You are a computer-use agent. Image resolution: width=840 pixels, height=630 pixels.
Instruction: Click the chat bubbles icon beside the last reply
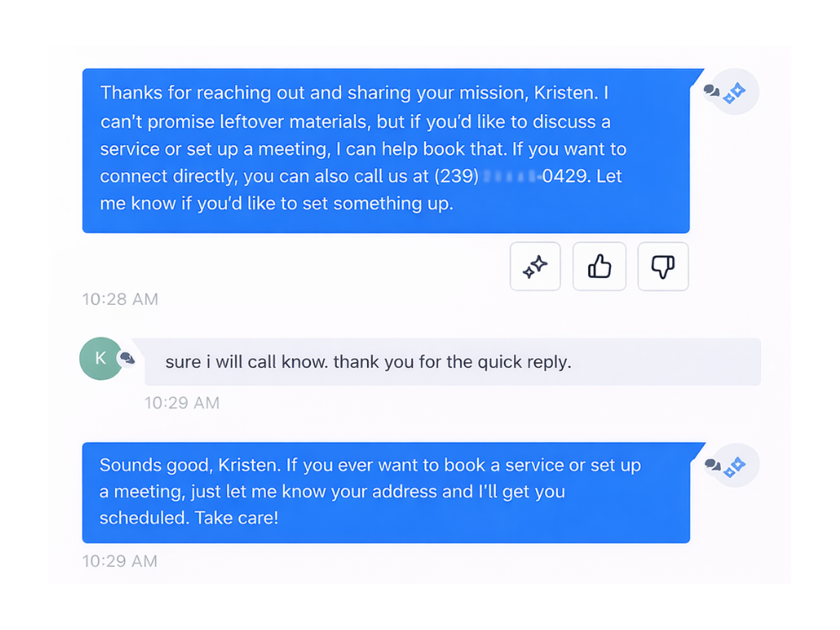(712, 465)
